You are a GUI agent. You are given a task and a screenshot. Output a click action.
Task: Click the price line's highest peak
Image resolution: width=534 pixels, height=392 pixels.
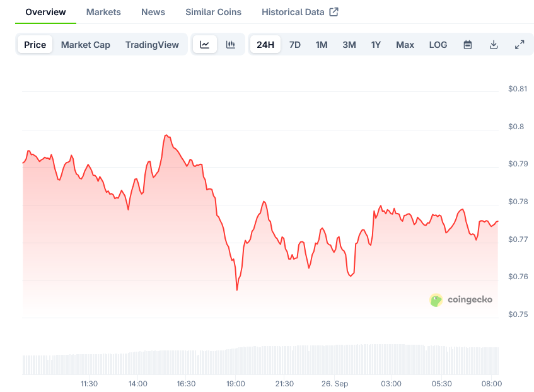[x=166, y=135]
